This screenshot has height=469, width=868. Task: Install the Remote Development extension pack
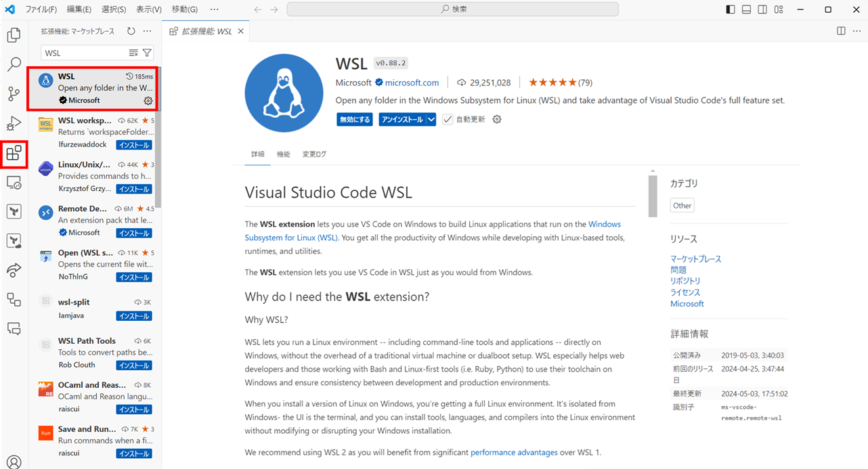tap(134, 233)
